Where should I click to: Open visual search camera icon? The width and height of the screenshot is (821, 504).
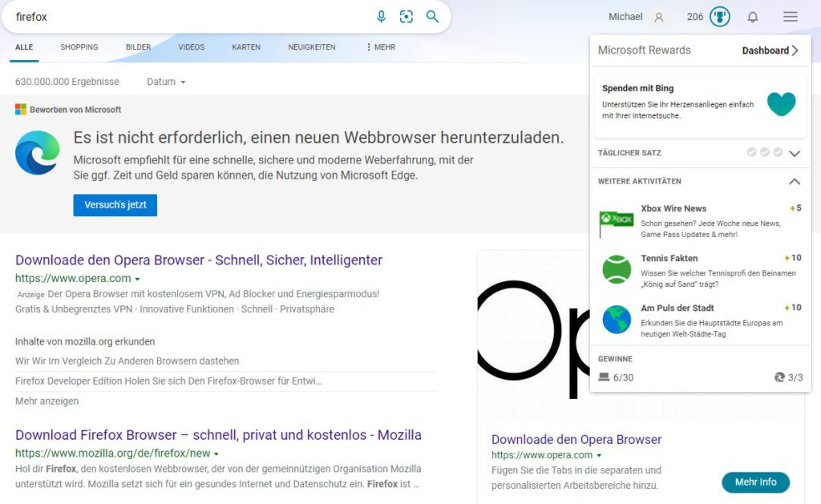(406, 17)
